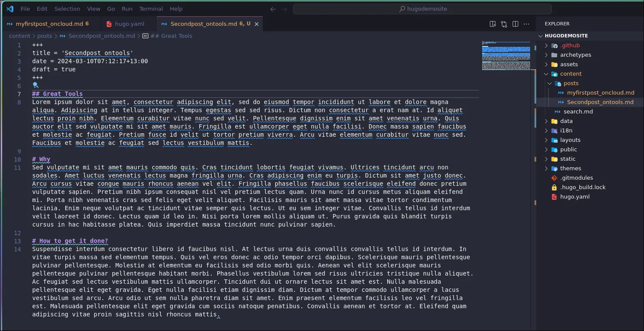Image resolution: width=644 pixels, height=331 pixels.
Task: Select Secondpost_ontools.md in the explorer
Action: click(x=600, y=102)
